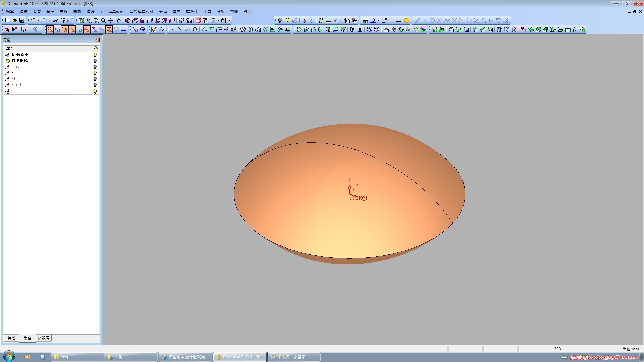Select the highlighted shaded-with-edges render mode
Viewport: 644px width, 362px height.
click(x=198, y=20)
